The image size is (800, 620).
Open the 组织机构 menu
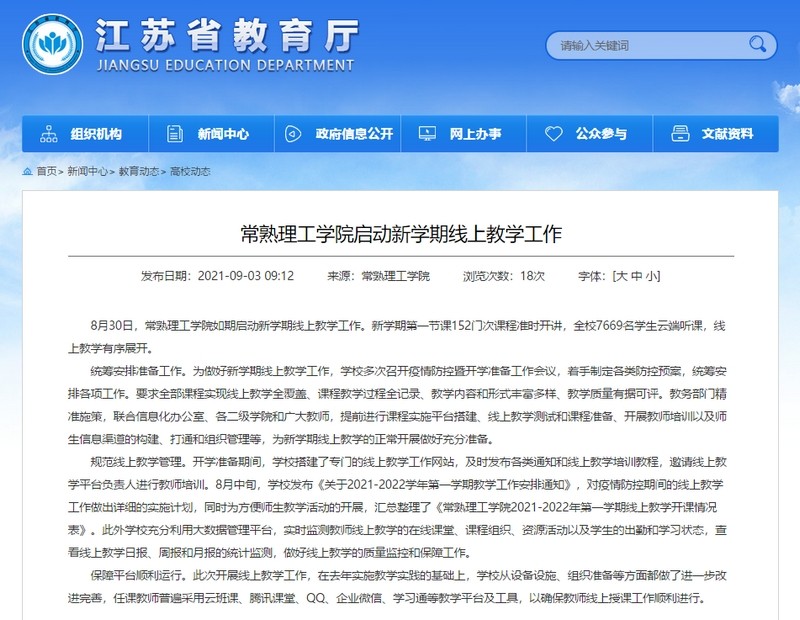click(x=85, y=134)
